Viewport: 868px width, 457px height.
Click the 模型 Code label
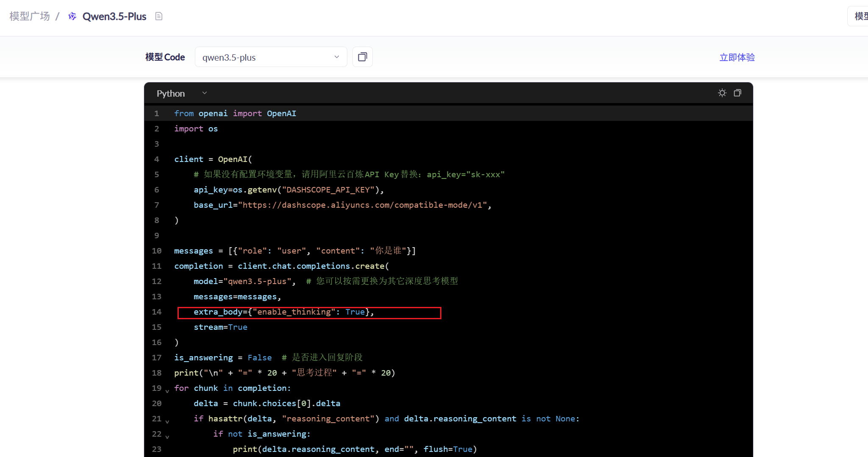pyautogui.click(x=165, y=57)
